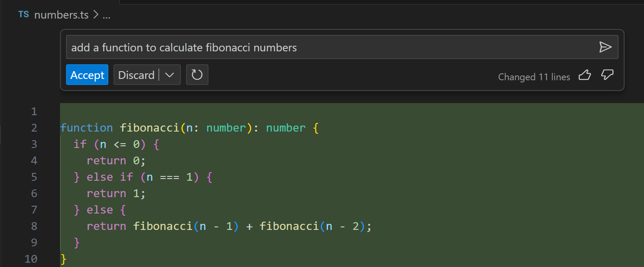This screenshot has width=644, height=267.
Task: Regenerate the AI suggestion with the retry icon
Action: (197, 75)
